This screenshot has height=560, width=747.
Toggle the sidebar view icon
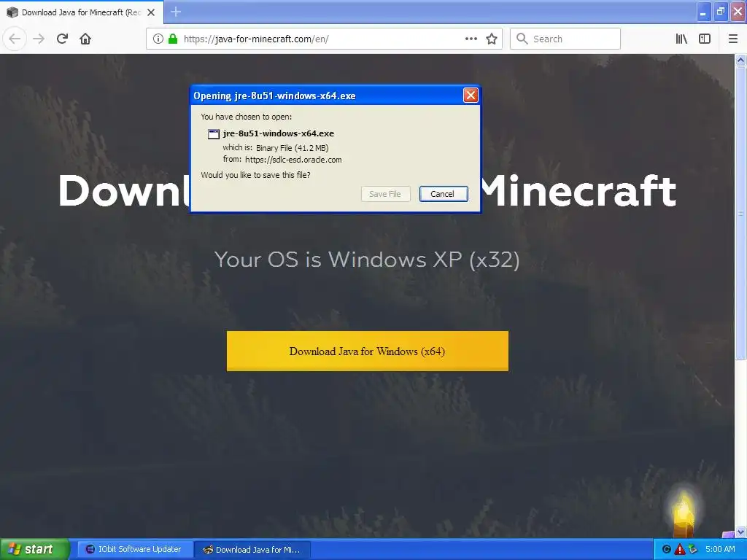click(x=705, y=39)
